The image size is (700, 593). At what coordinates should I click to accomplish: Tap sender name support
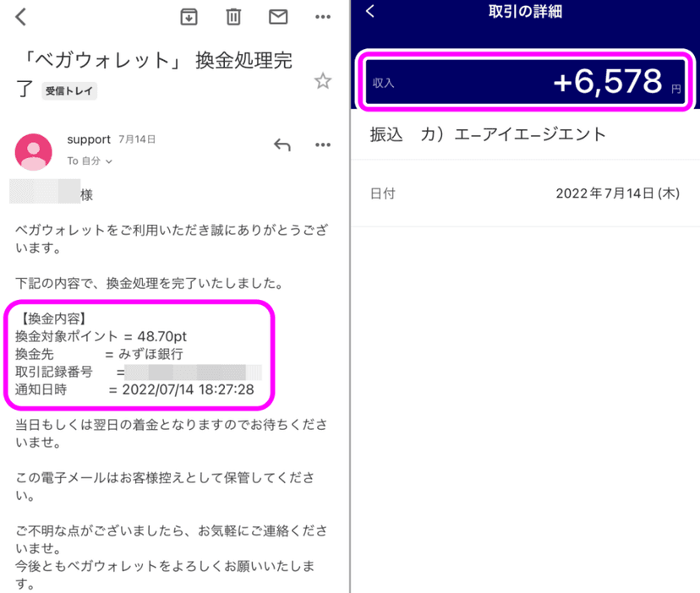[89, 139]
